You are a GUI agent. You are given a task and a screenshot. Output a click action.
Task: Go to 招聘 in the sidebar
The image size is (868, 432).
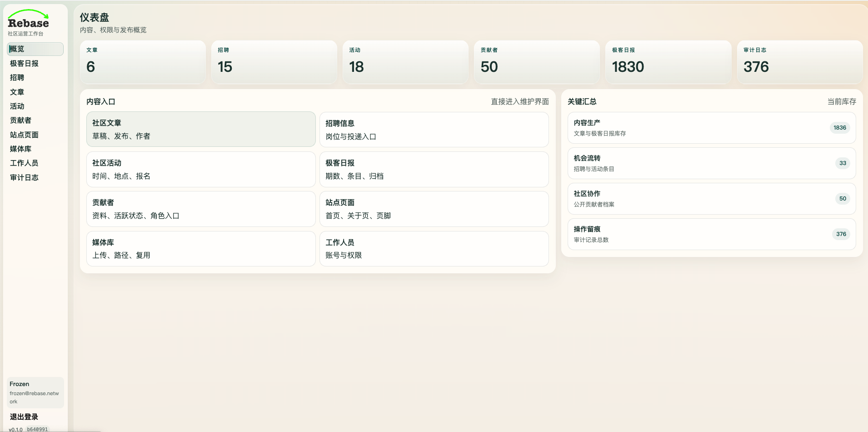click(17, 78)
